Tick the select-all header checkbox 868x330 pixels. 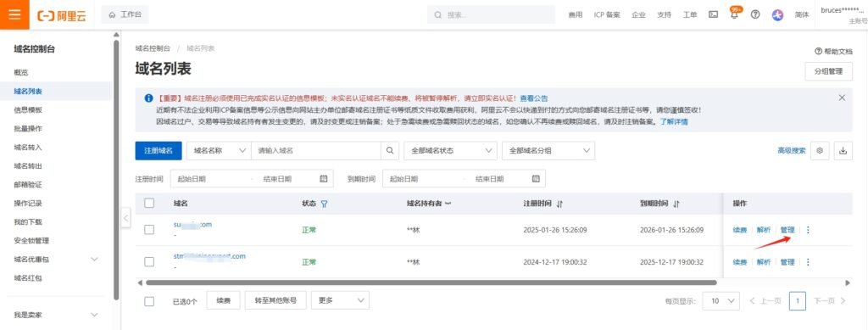(x=149, y=204)
